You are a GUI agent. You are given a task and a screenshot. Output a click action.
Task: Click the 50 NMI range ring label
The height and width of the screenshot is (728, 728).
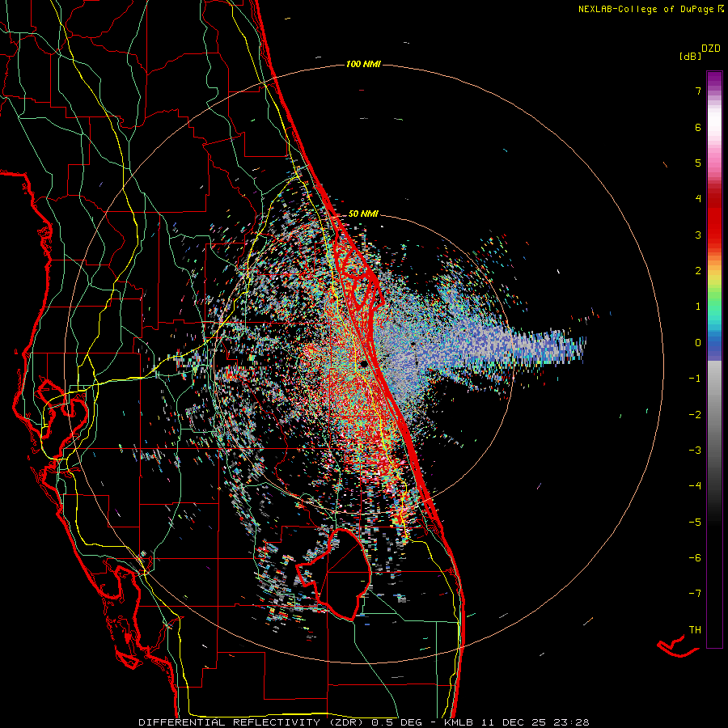pos(363,214)
